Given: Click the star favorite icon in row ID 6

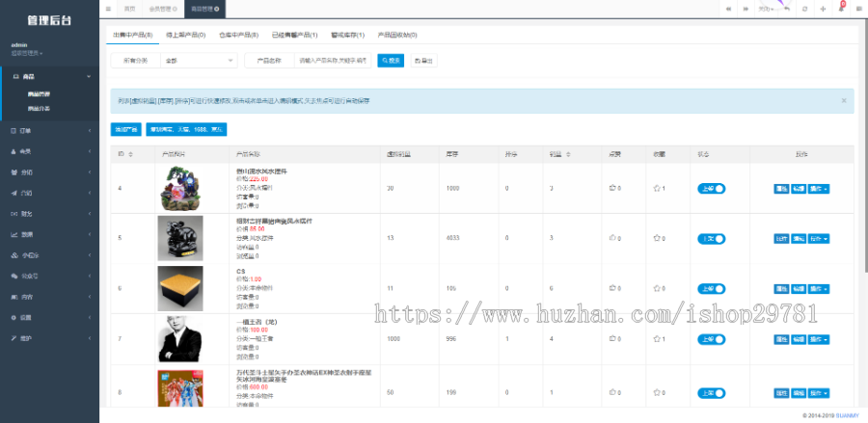Looking at the screenshot, I should click(x=657, y=288).
